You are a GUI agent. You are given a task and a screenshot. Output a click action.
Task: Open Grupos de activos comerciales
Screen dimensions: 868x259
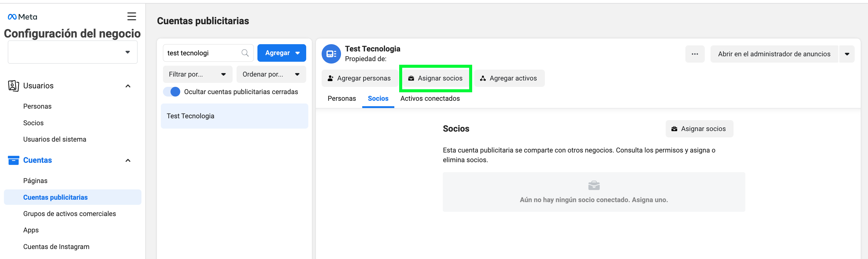click(69, 214)
